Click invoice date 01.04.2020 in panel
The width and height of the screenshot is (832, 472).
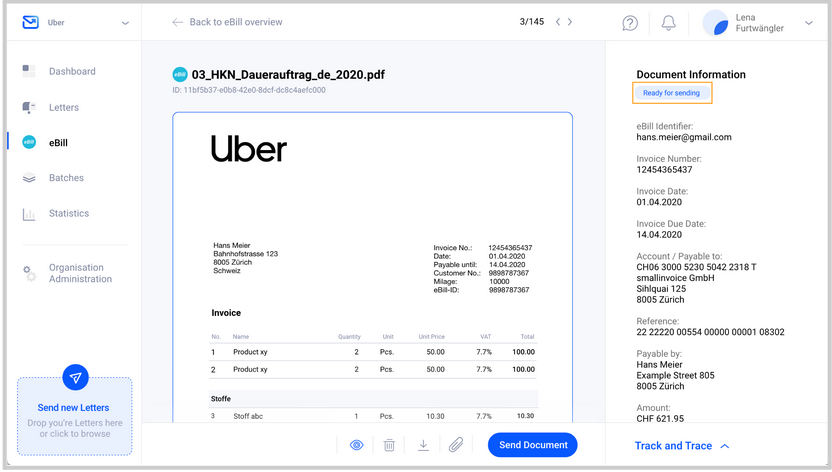[659, 202]
